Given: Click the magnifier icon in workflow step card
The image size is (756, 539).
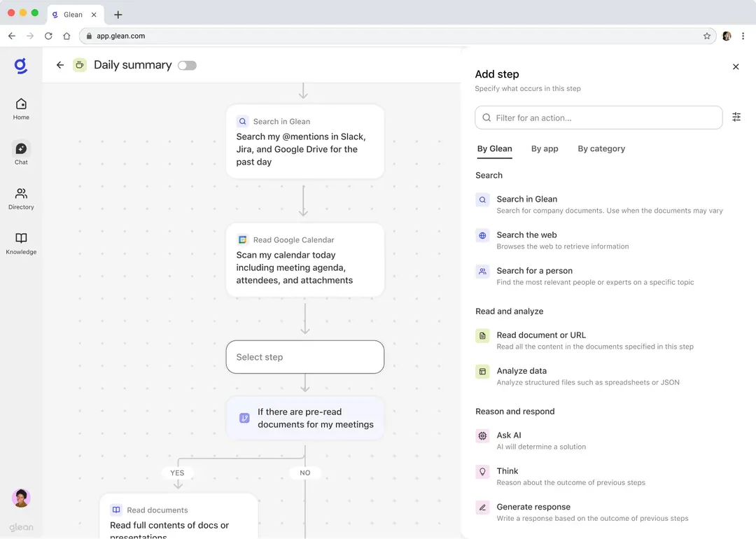Looking at the screenshot, I should (x=242, y=122).
